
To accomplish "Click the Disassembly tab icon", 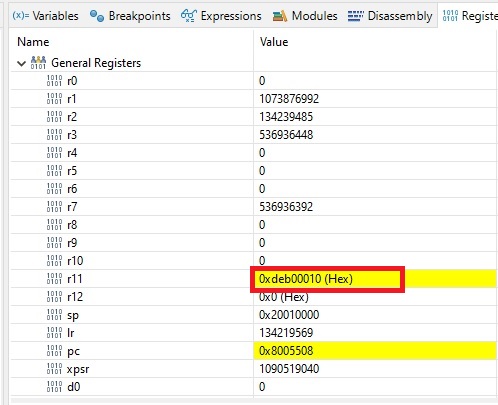I will tap(356, 16).
